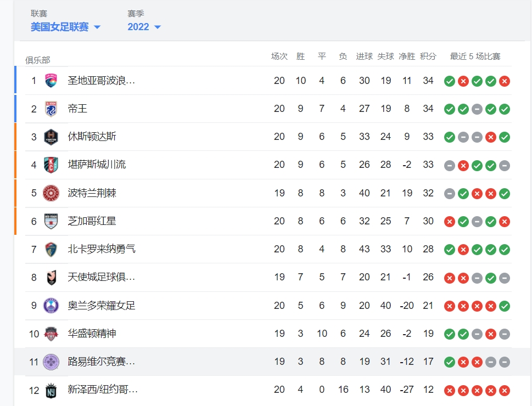
Task: Click 帝王's gray draw result indicator
Action: click(477, 109)
